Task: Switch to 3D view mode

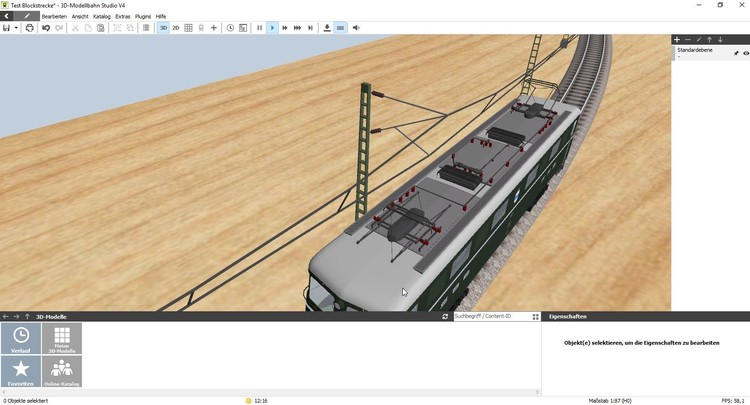Action: (164, 28)
